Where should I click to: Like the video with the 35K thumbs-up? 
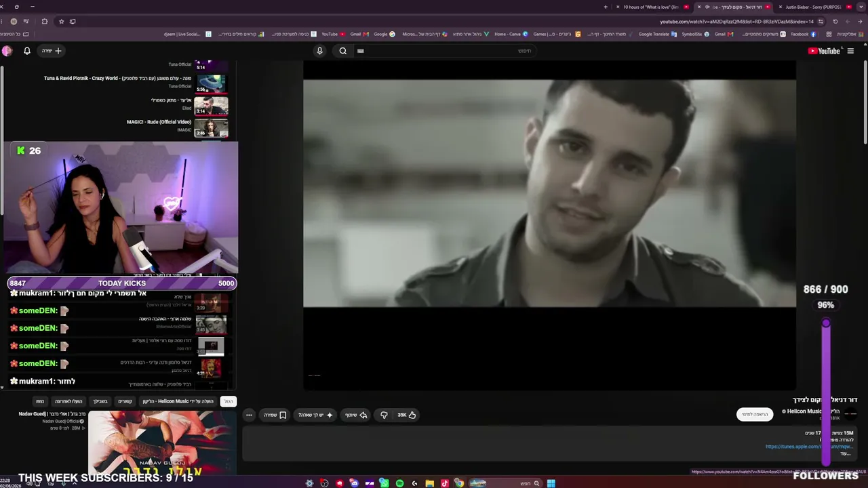(407, 415)
